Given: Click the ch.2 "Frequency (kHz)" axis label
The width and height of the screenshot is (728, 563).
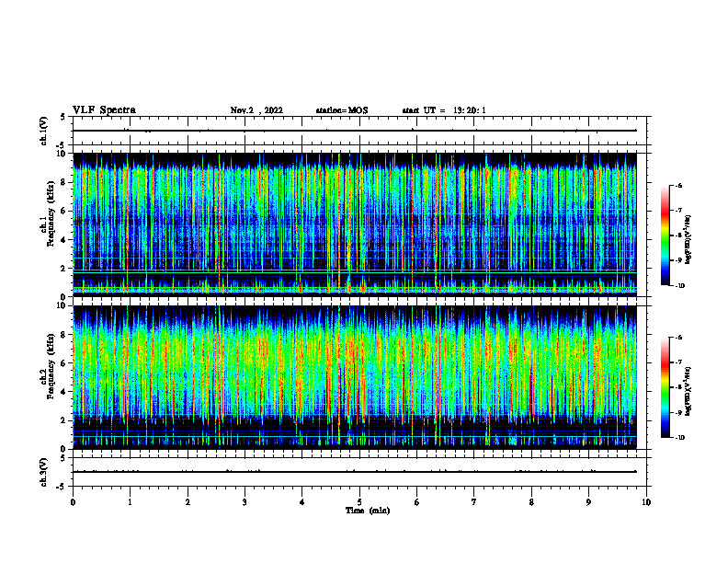Looking at the screenshot, I should pos(51,366).
